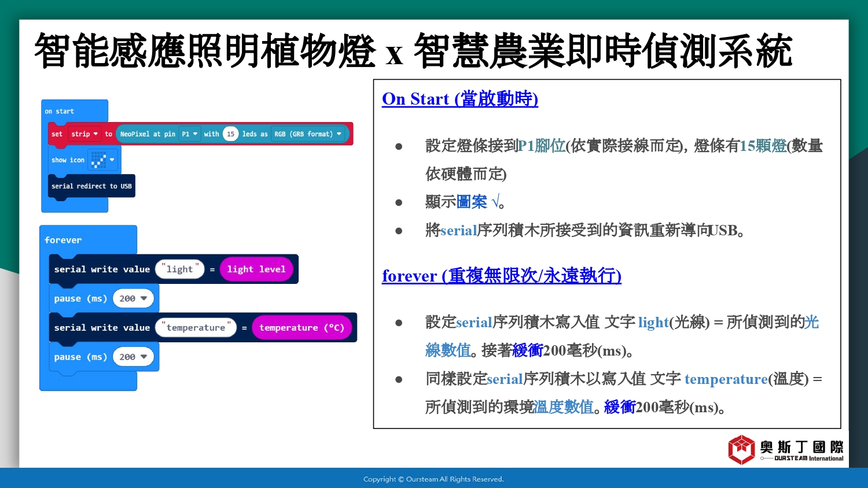
Task: Click the "light" text input field
Action: click(179, 269)
